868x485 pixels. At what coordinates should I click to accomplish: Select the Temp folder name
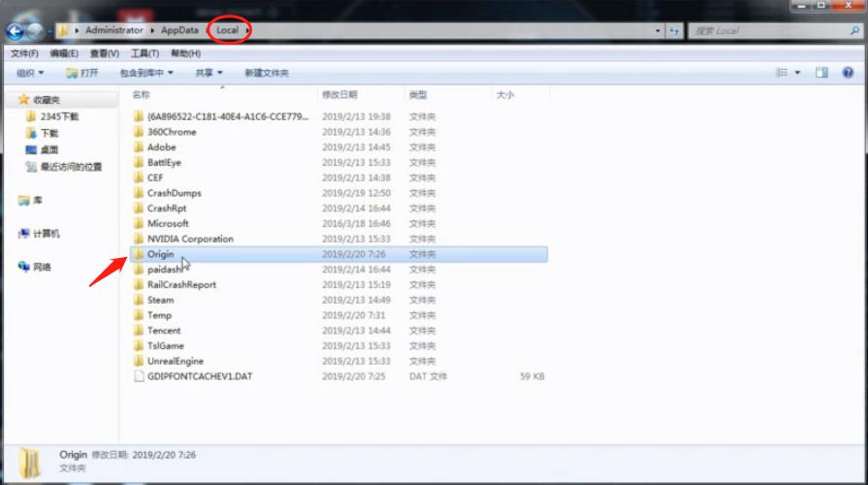pyautogui.click(x=159, y=315)
